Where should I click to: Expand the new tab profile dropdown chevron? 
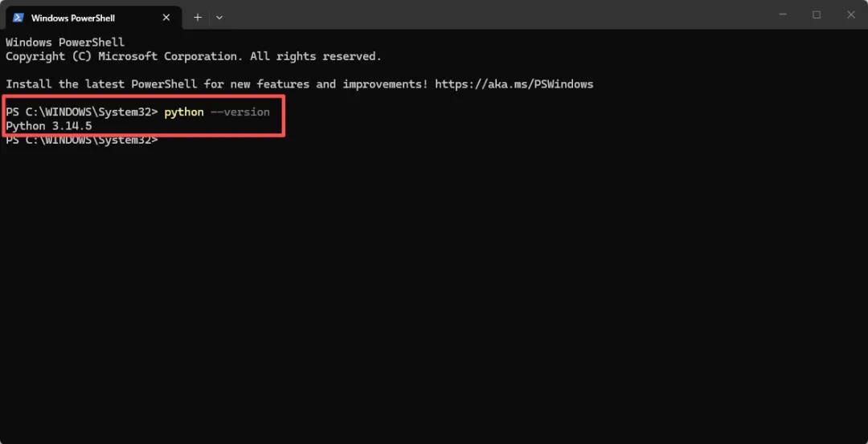click(219, 18)
